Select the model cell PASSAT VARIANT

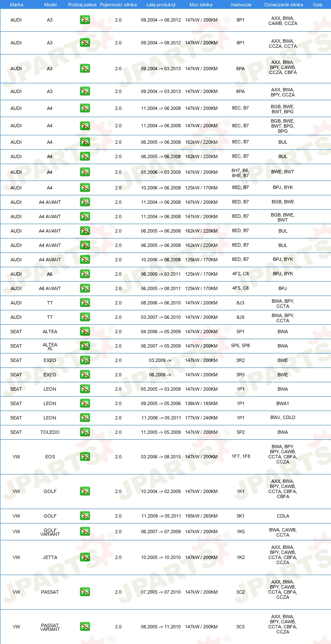pyautogui.click(x=50, y=627)
